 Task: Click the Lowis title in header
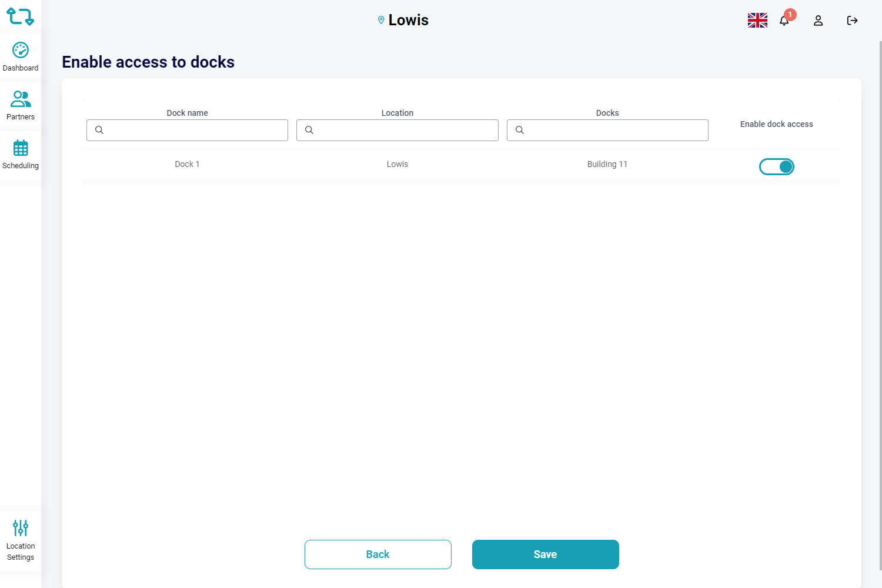coord(409,20)
